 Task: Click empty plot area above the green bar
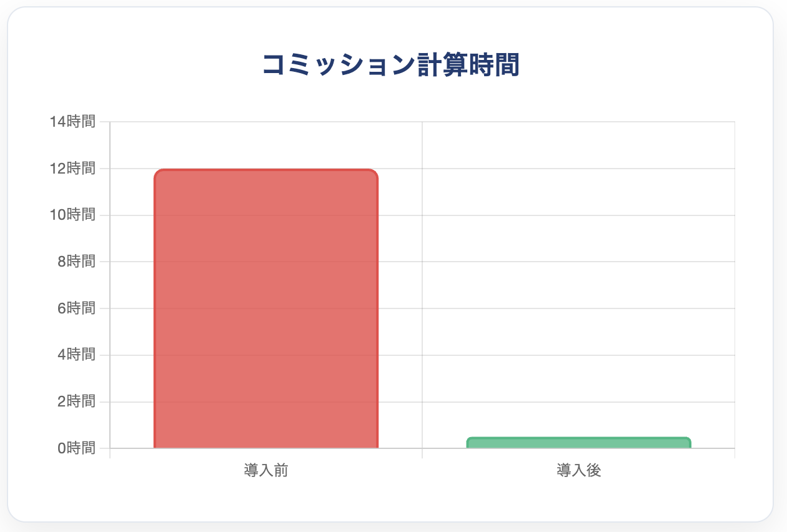click(578, 281)
